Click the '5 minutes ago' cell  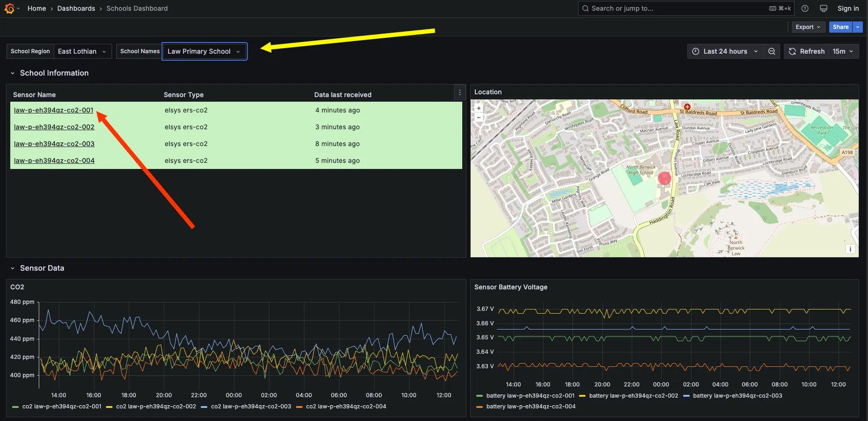point(338,161)
